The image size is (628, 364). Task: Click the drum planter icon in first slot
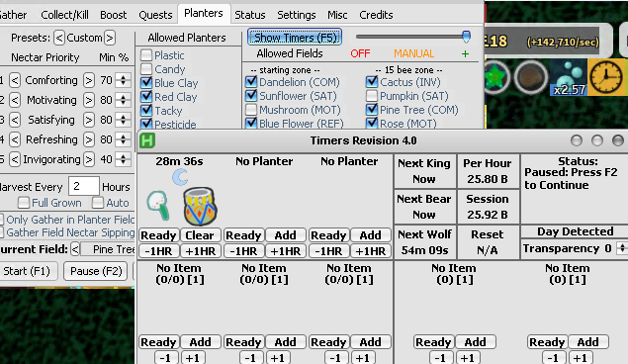[200, 207]
